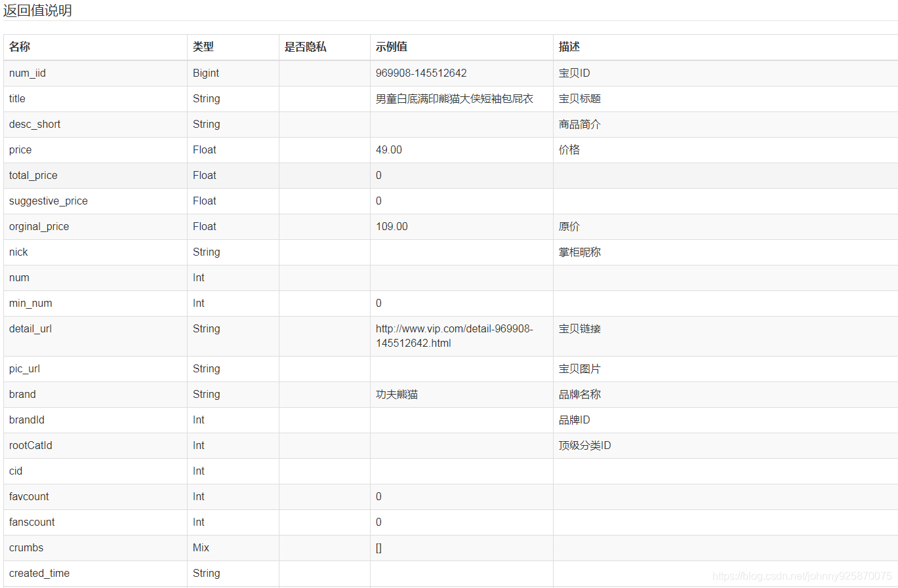The width and height of the screenshot is (898, 588).
Task: Select example value '969908-145512642'
Action: point(421,73)
